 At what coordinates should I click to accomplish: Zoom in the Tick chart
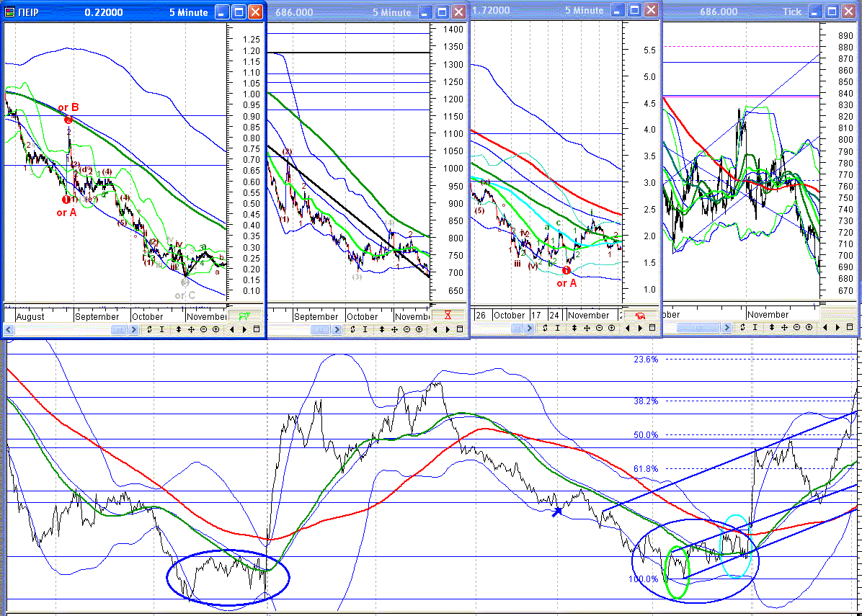(809, 327)
